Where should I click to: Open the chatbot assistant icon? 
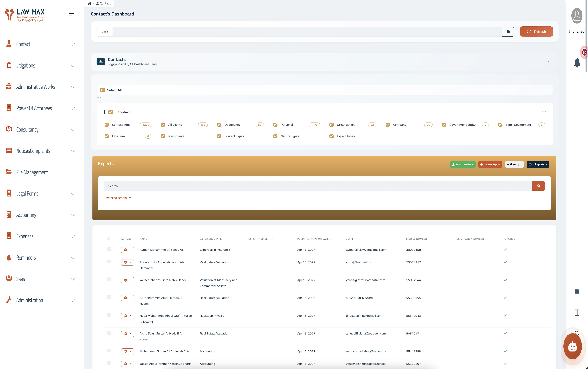click(x=572, y=346)
